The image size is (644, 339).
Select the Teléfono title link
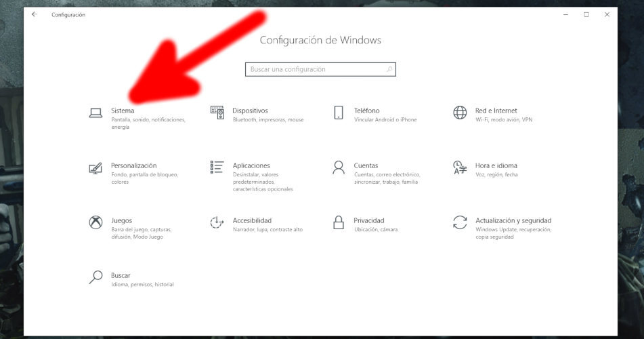click(x=367, y=111)
